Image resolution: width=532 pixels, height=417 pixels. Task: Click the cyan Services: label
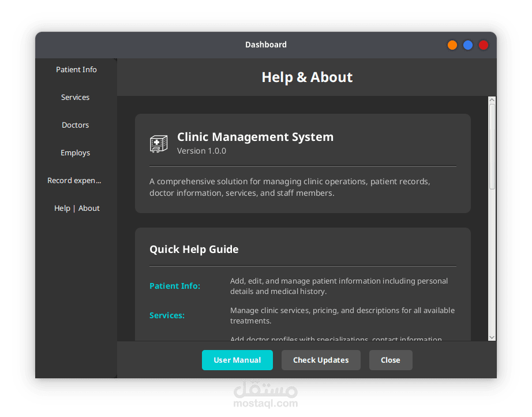coord(167,315)
